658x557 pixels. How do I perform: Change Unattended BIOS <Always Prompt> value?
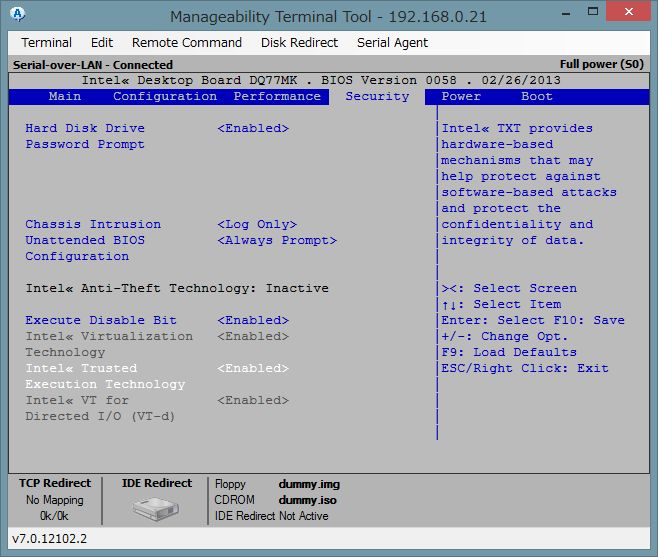tap(277, 240)
